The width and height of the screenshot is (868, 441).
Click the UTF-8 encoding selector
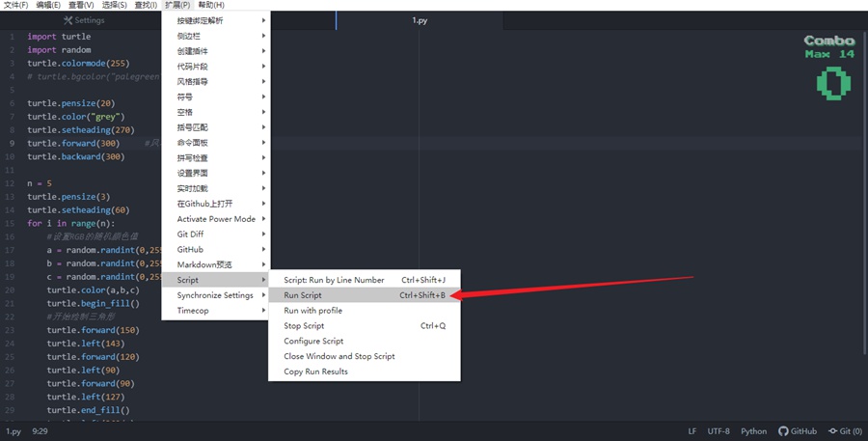(x=719, y=431)
